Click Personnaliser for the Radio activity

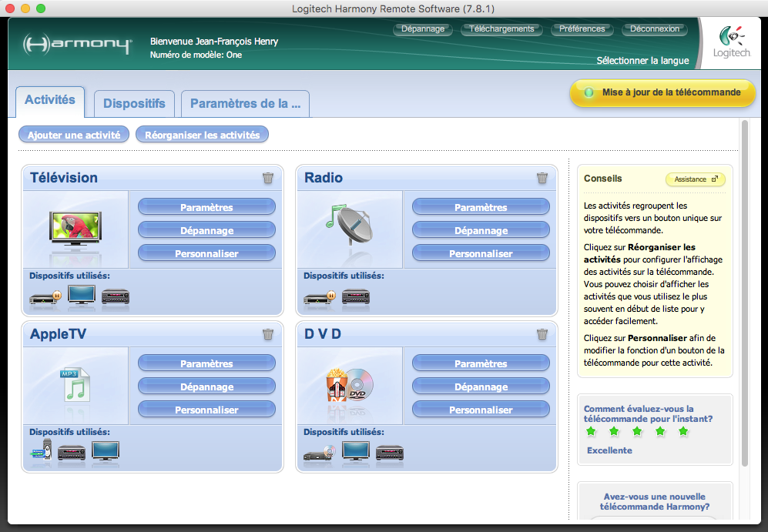[481, 253]
